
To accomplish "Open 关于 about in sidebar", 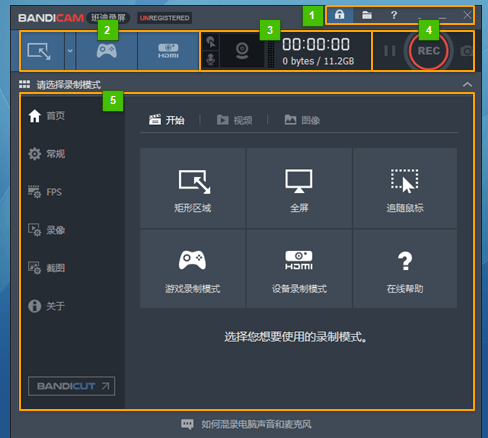I will coord(47,306).
